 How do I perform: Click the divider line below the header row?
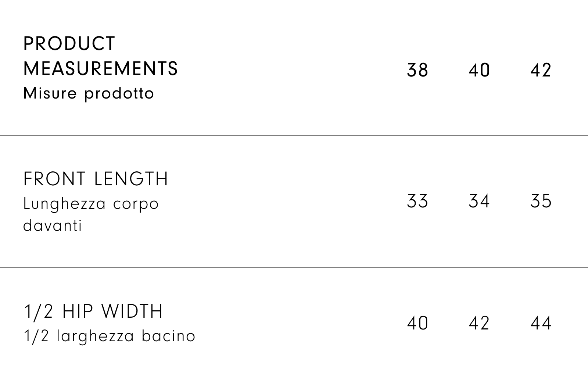(294, 135)
